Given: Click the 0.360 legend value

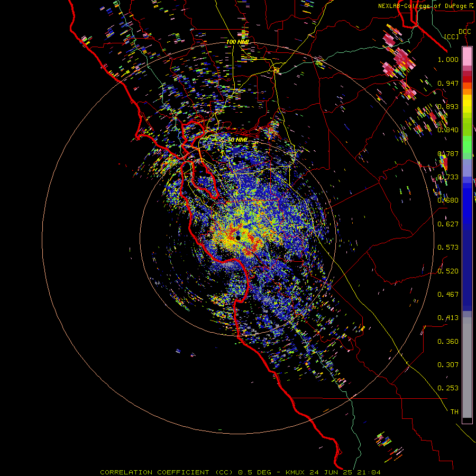Looking at the screenshot, I should point(448,342).
